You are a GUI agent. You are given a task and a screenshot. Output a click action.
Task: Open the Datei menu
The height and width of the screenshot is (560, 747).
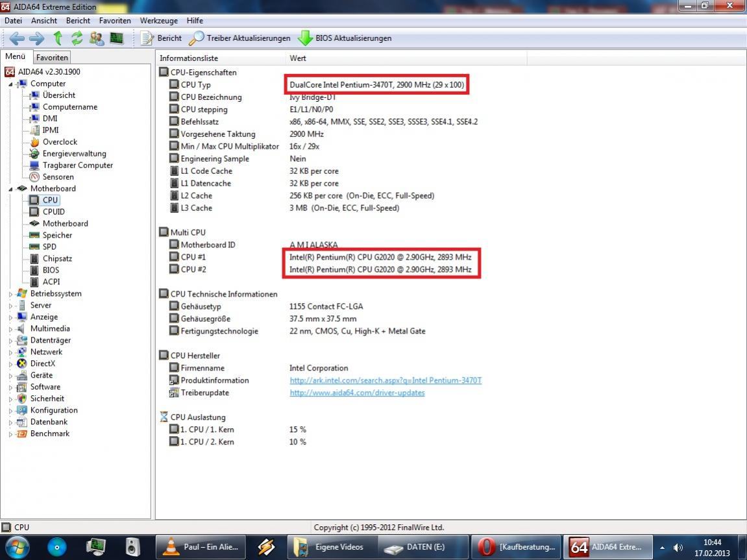(14, 21)
